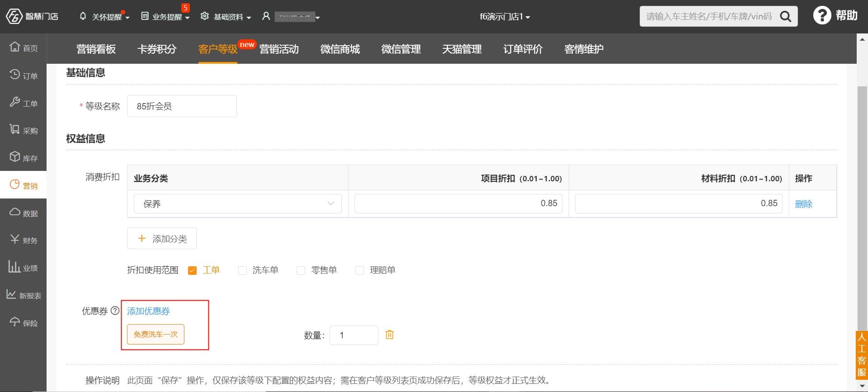Click the 等级名称 input field
Screen dimensions: 868x392
pos(182,106)
